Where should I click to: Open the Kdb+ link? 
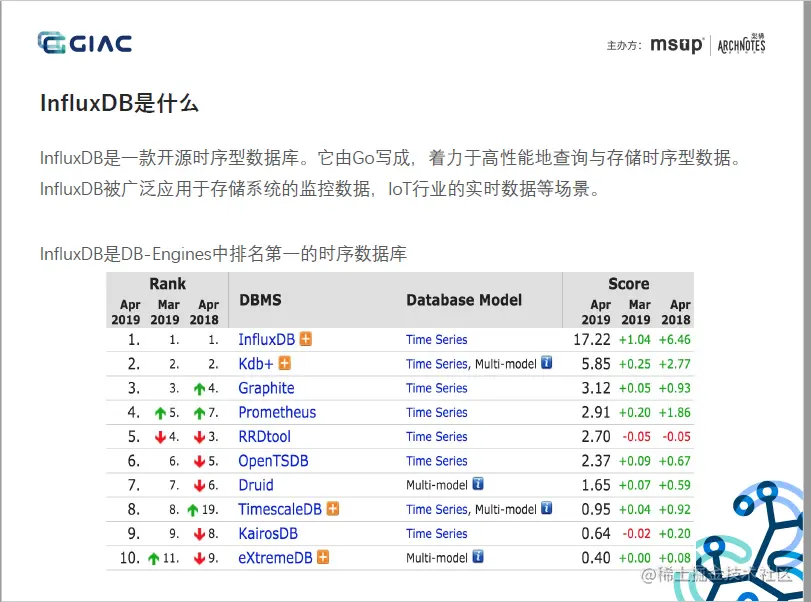pyautogui.click(x=256, y=364)
